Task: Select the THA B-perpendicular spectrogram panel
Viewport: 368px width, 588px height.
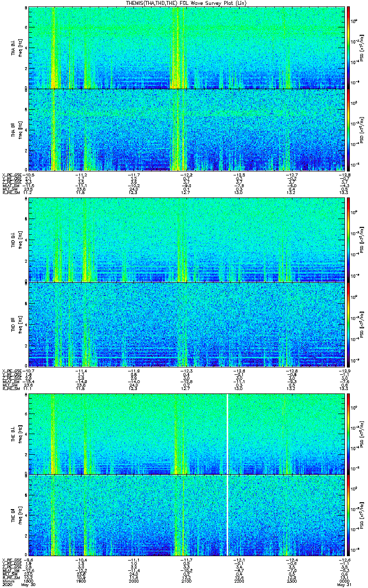Action: (x=186, y=48)
